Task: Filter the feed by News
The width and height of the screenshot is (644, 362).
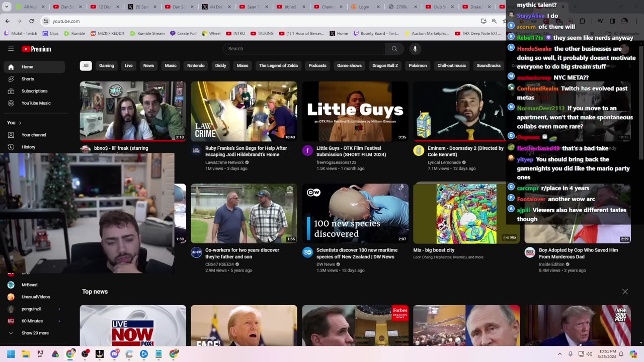Action: 148,66
